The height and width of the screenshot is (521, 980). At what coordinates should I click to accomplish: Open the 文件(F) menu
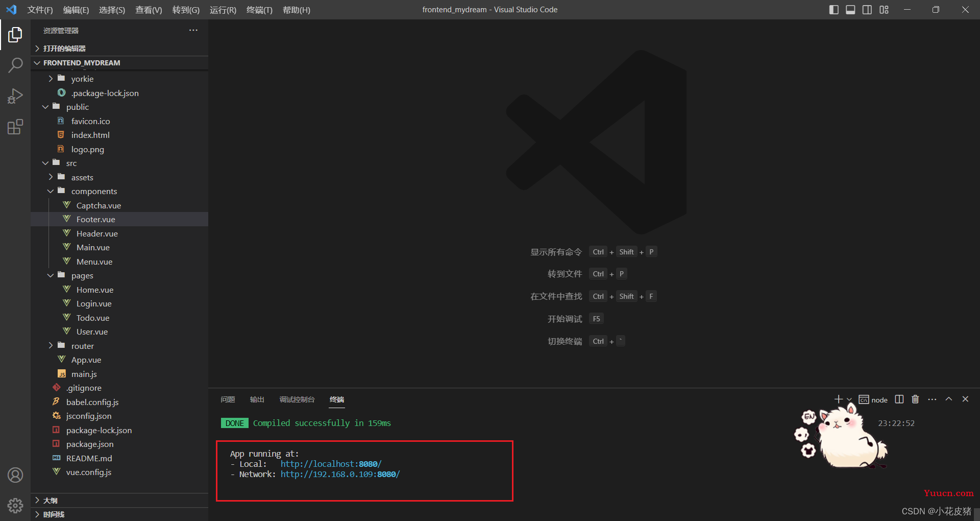pos(40,10)
